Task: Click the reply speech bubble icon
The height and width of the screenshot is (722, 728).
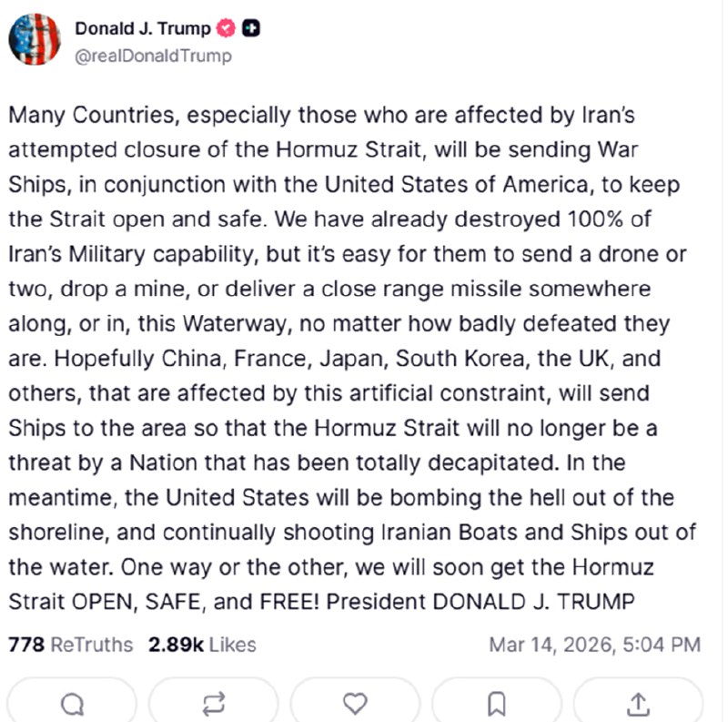Action: pyautogui.click(x=72, y=703)
